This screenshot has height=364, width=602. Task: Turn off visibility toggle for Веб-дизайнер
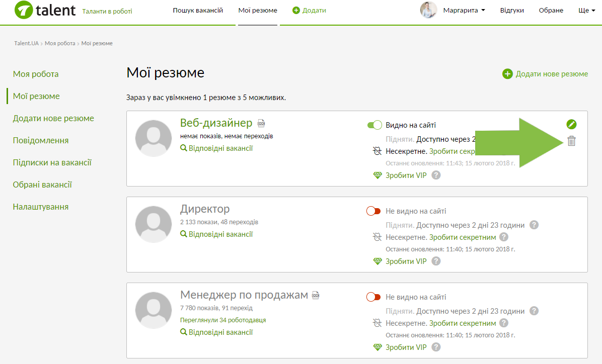click(374, 125)
